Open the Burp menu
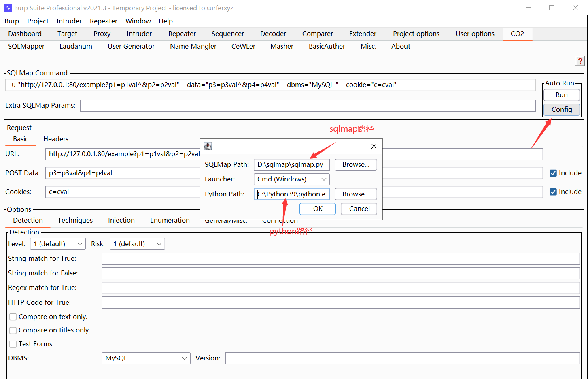Viewport: 588px width, 379px height. point(12,21)
